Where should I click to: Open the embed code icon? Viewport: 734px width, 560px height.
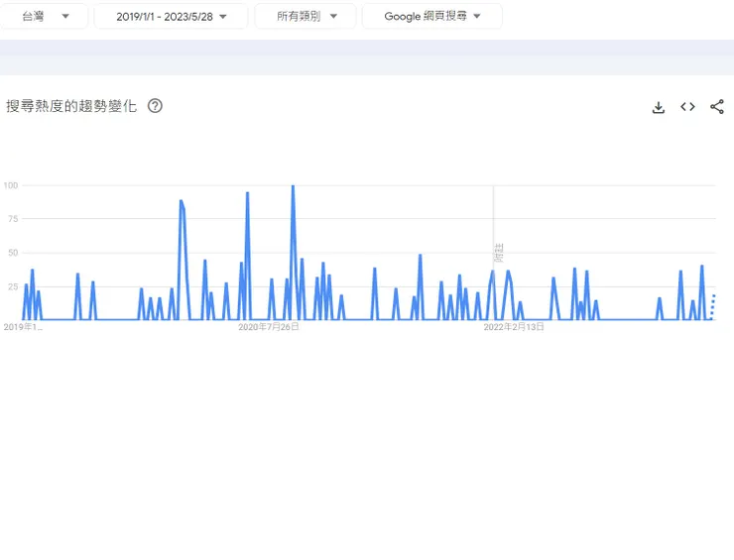687,107
